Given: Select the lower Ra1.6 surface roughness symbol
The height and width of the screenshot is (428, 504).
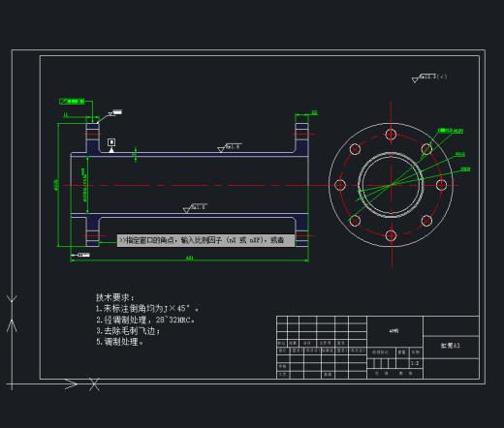Looking at the screenshot, I should [195, 208].
